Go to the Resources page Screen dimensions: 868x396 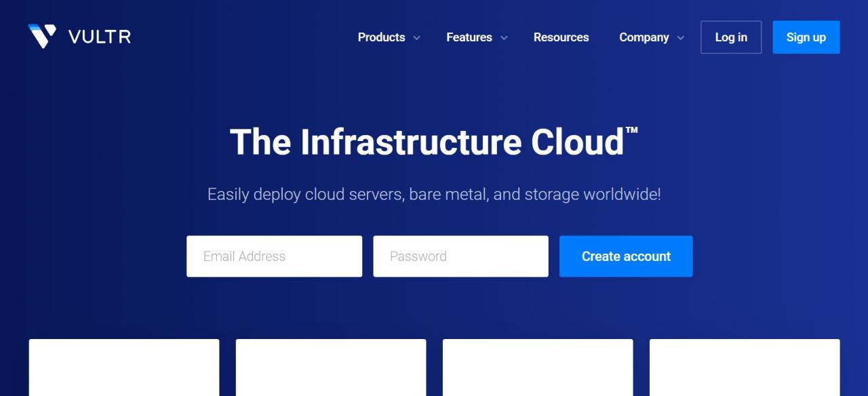coord(561,37)
